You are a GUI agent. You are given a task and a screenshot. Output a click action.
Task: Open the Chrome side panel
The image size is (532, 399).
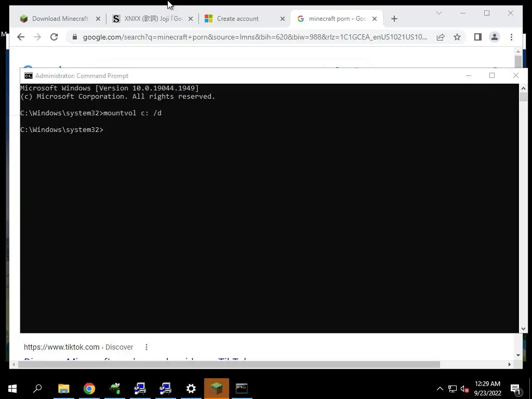point(478,37)
